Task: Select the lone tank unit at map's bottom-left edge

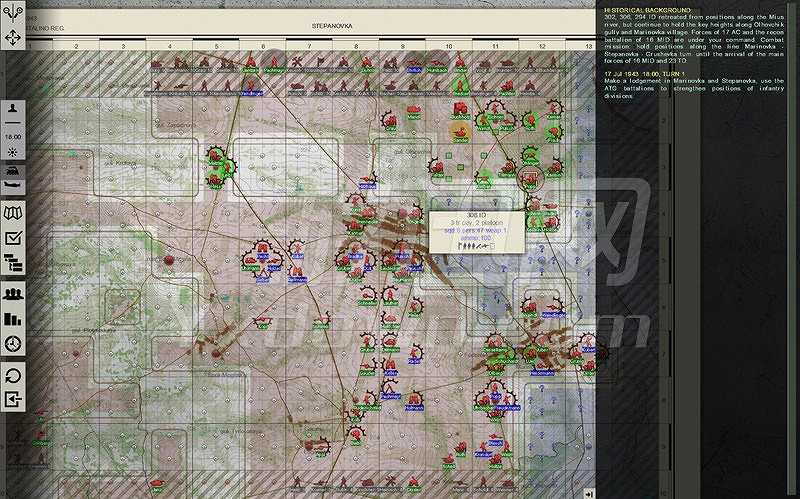Action: coord(156,484)
